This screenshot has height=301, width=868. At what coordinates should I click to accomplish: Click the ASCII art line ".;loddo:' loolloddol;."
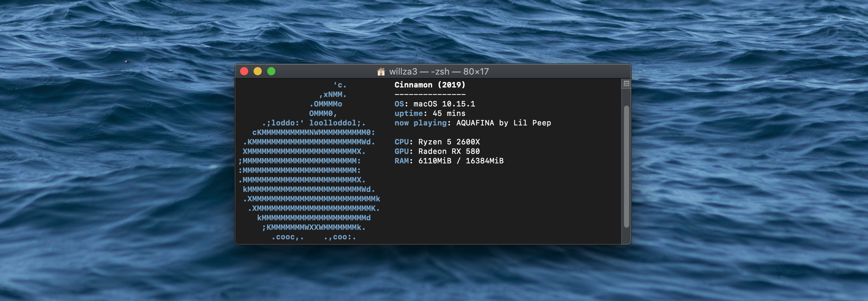pos(314,123)
